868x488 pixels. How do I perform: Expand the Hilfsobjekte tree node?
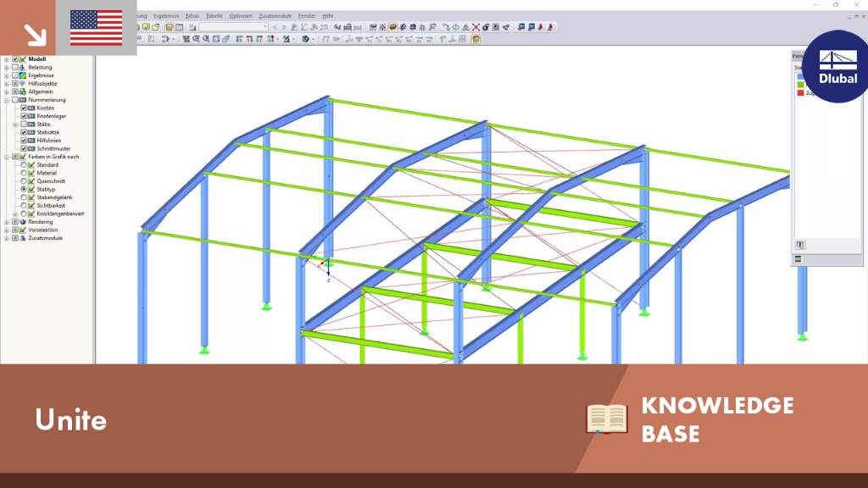[7, 84]
